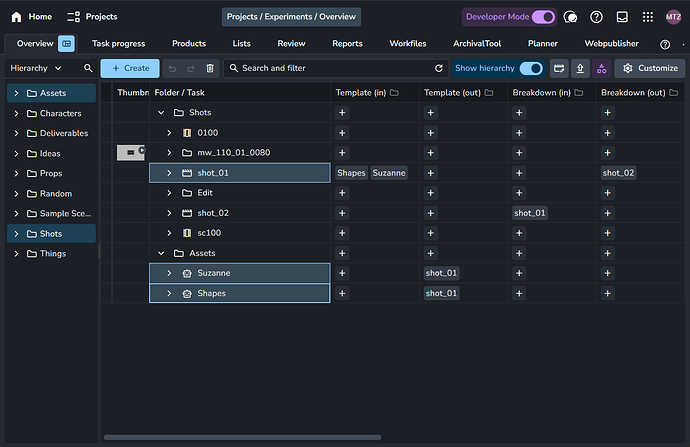Viewport: 690px width, 447px height.
Task: Click the purple shapes icon beside Customize
Action: [601, 68]
